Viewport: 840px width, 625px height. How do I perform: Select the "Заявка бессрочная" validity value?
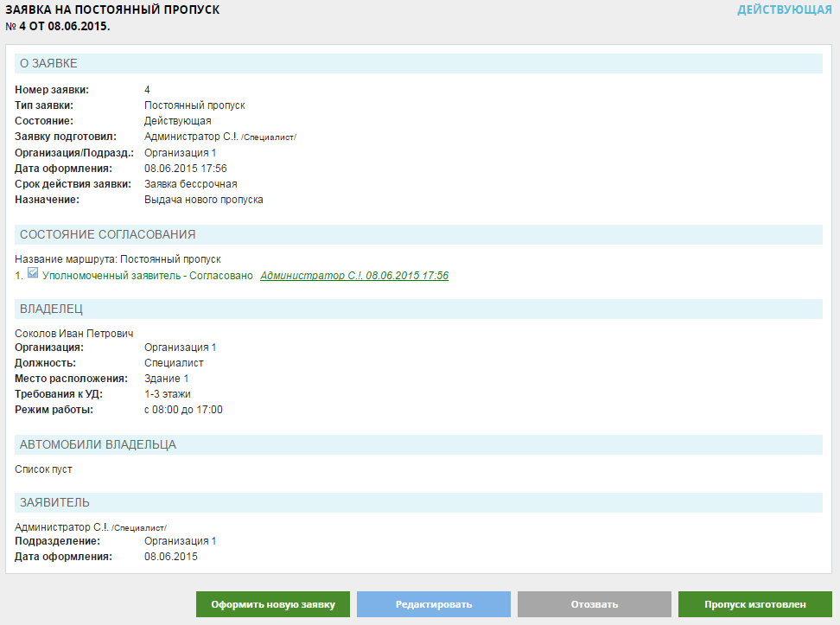190,184
